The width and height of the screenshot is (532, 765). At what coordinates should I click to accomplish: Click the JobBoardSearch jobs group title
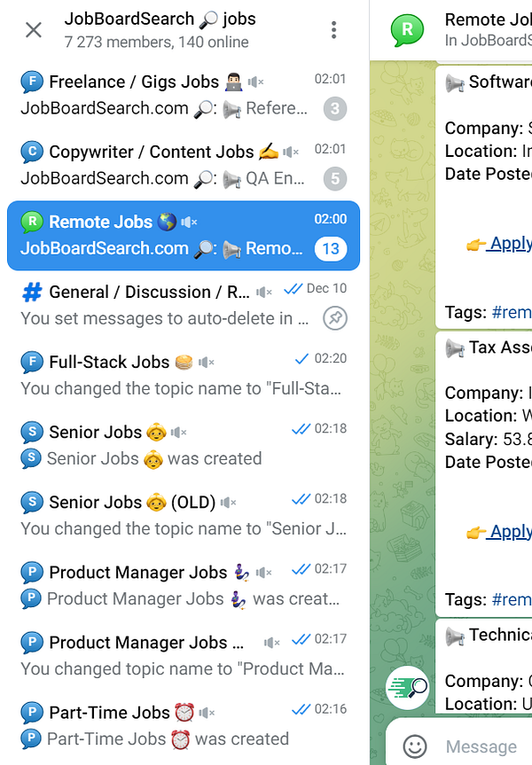(x=160, y=19)
